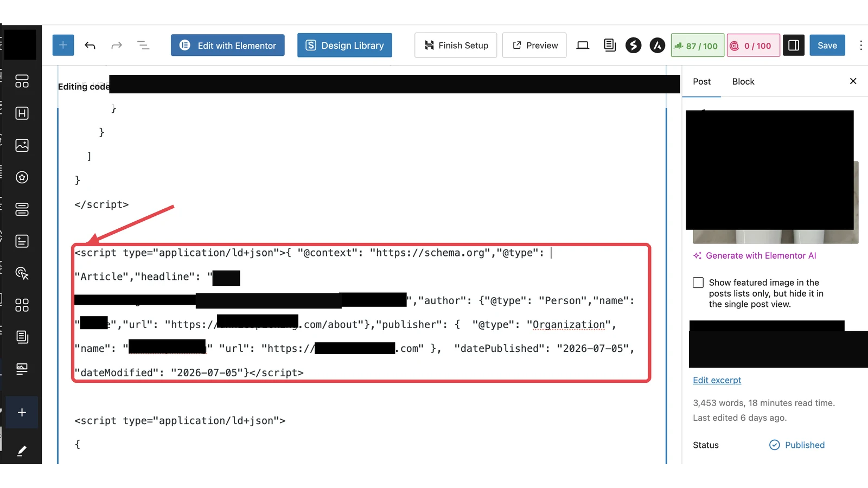The image size is (868, 488).
Task: Select the Image icon in left sidebar
Action: [x=22, y=145]
